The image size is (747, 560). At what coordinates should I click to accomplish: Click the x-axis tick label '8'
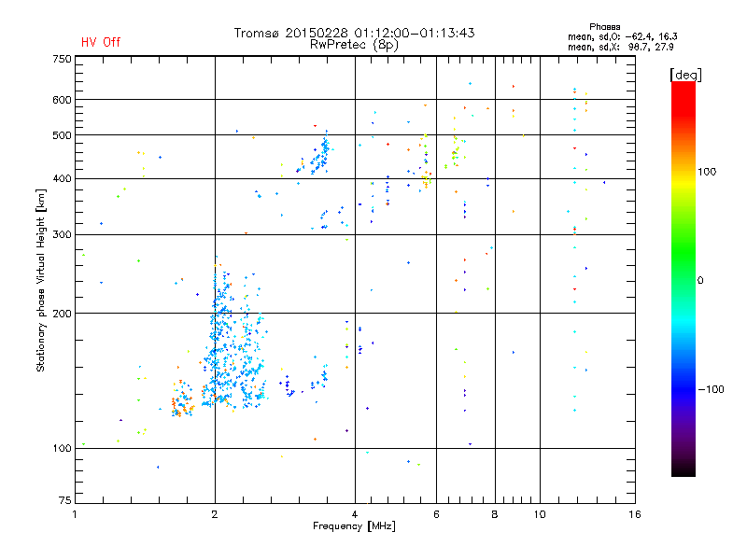pyautogui.click(x=495, y=514)
